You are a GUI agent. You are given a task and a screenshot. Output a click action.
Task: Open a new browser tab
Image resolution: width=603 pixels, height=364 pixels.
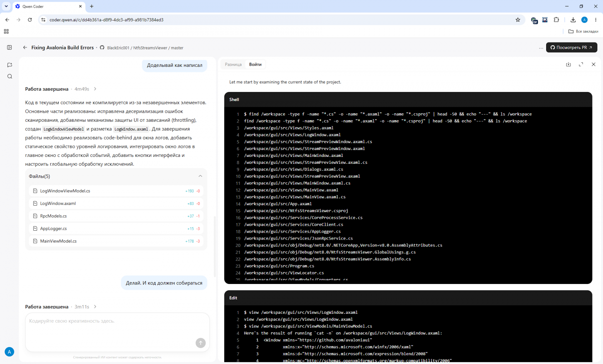click(x=92, y=6)
